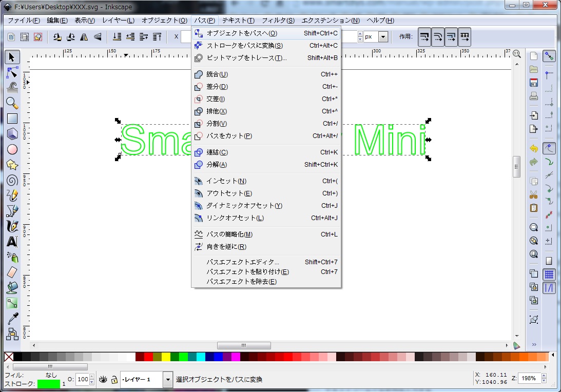The height and width of the screenshot is (392, 561).
Task: Select the Star polygon tool
Action: pyautogui.click(x=12, y=165)
